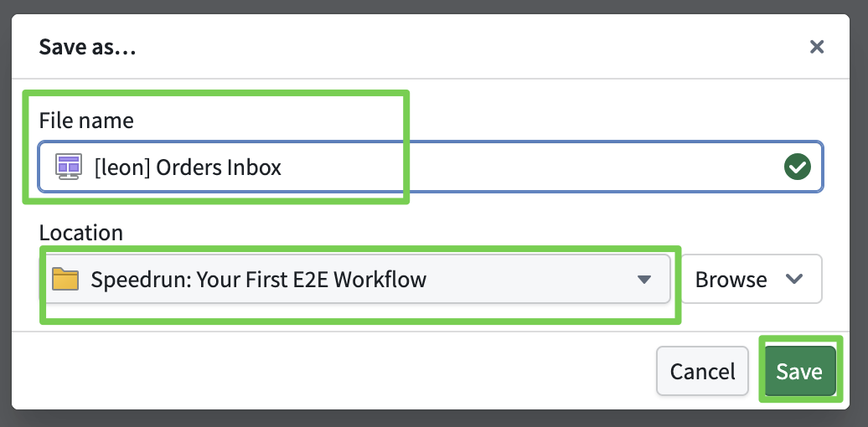Click the File name label
868x427 pixels.
pos(86,121)
